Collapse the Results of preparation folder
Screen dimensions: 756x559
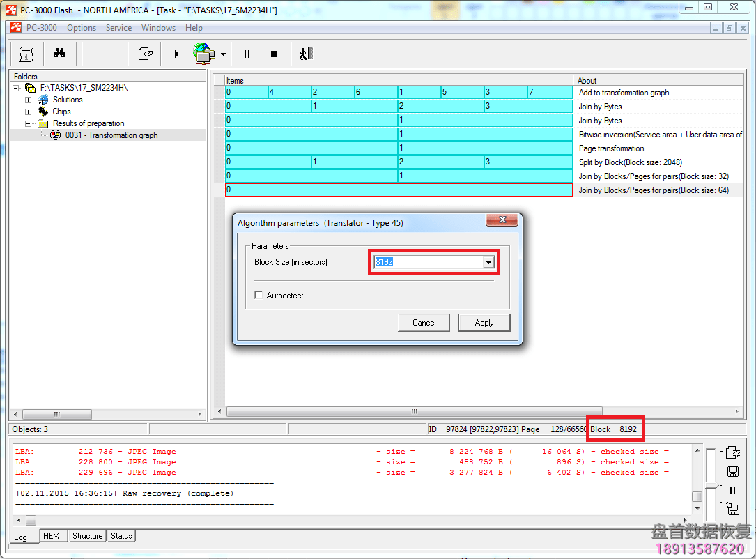(x=29, y=123)
